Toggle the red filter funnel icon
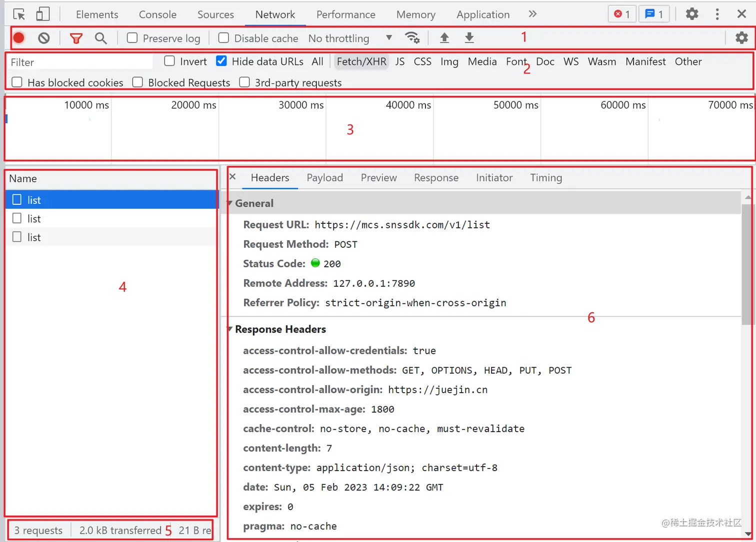The width and height of the screenshot is (756, 542). (76, 38)
